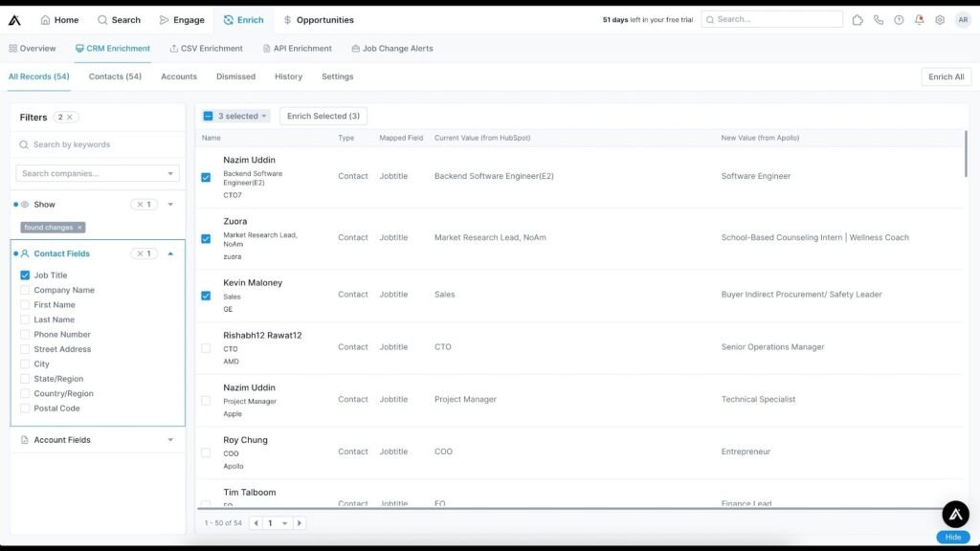Image resolution: width=980 pixels, height=551 pixels.
Task: Open the 3 selected dropdown
Action: pyautogui.click(x=236, y=116)
